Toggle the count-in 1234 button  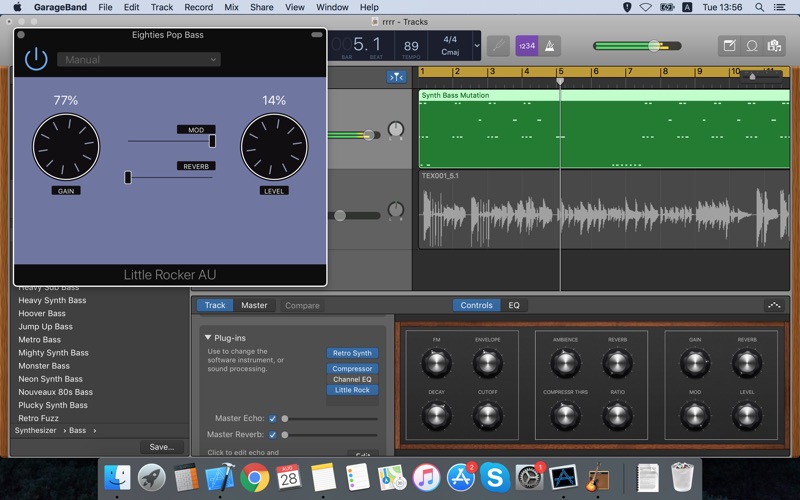click(x=527, y=46)
